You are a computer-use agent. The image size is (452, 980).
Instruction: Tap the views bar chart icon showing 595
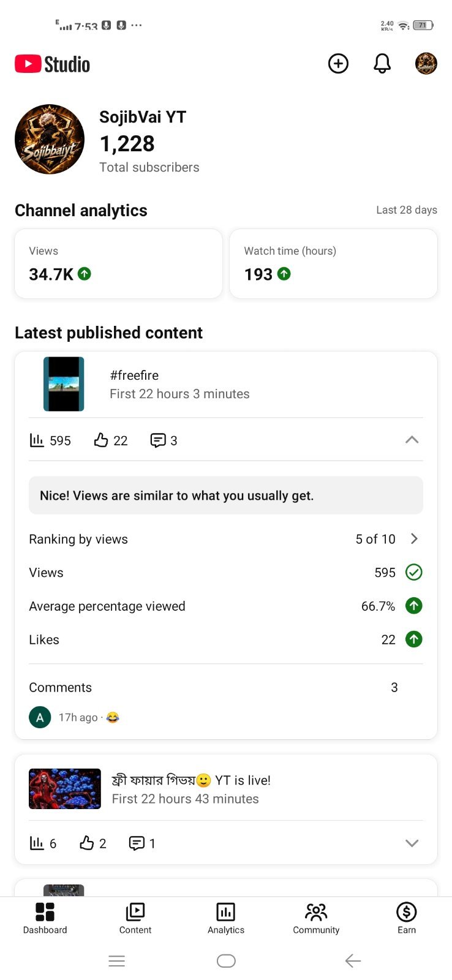37,440
